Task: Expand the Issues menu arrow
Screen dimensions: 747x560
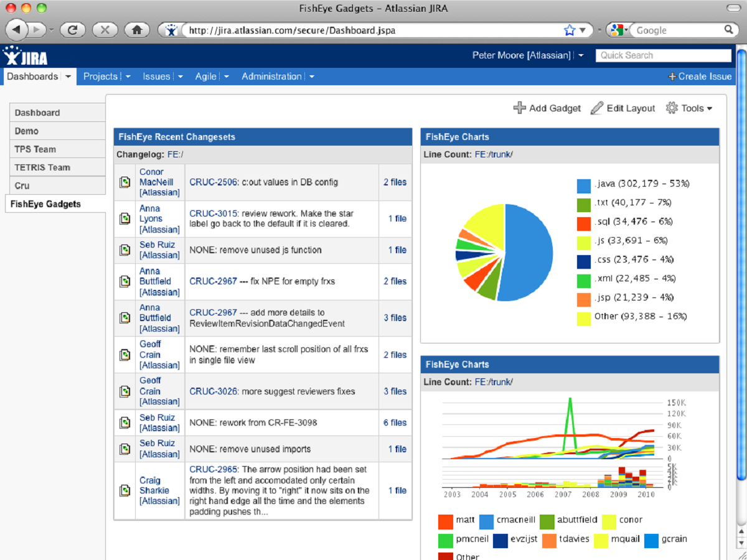Action: [x=180, y=77]
